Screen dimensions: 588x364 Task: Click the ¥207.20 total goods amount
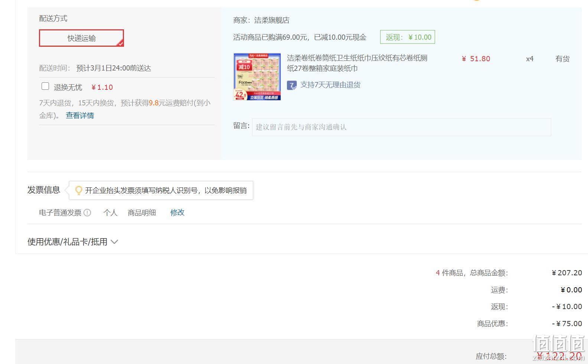(x=567, y=273)
